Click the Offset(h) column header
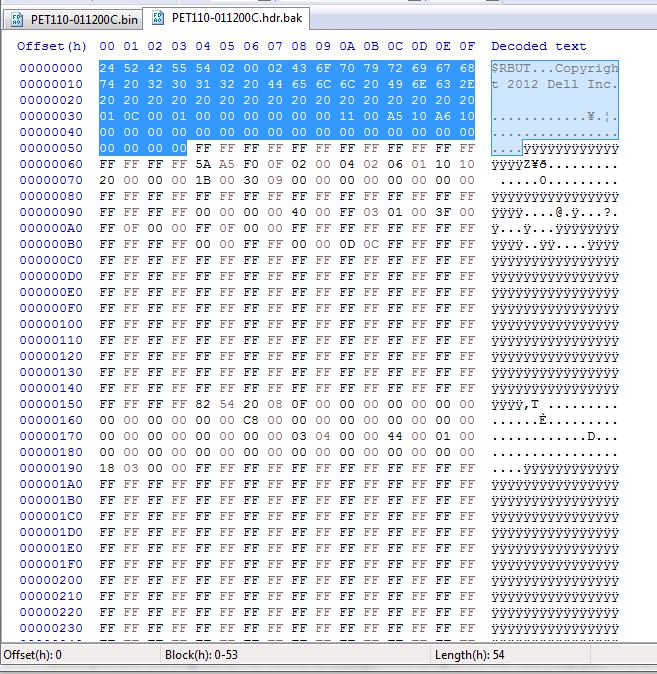The height and width of the screenshot is (674, 657). click(52, 46)
